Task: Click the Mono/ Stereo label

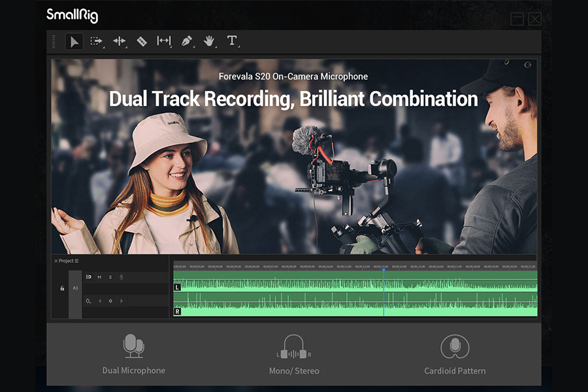Action: tap(295, 371)
